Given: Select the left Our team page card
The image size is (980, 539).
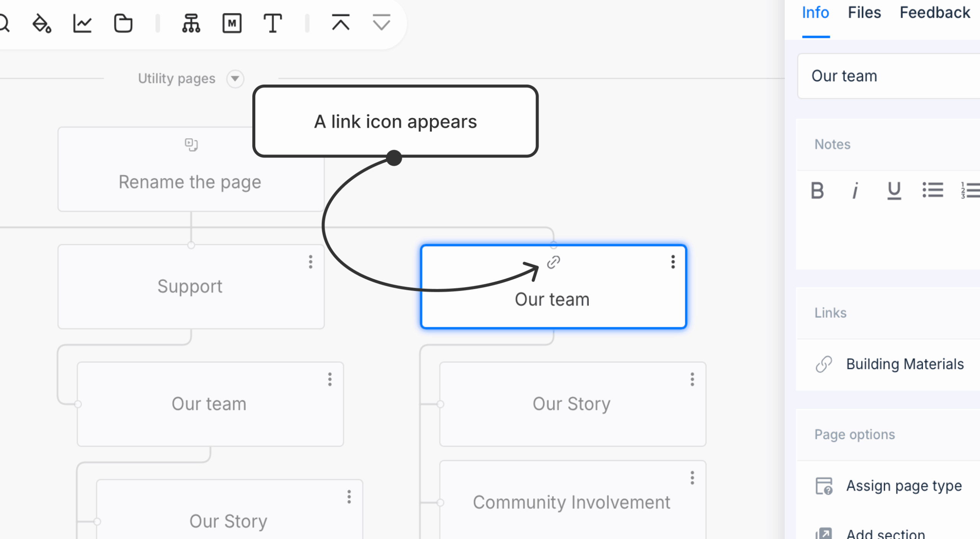Looking at the screenshot, I should click(210, 404).
